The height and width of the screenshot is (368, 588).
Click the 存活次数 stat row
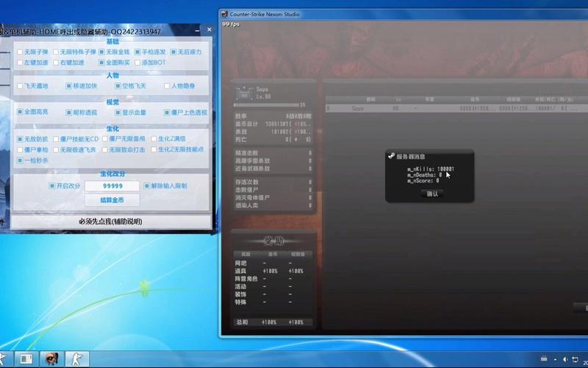pos(273,182)
